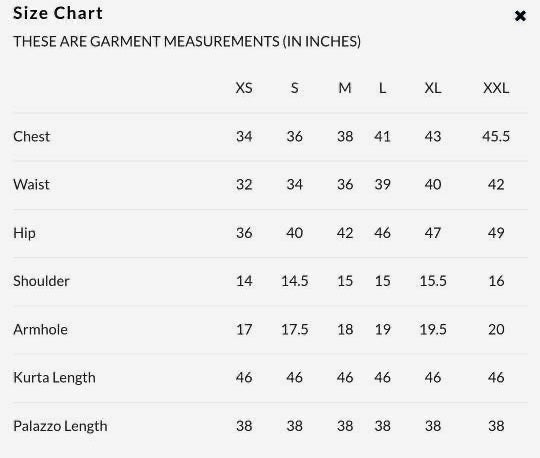Click the M size column header
This screenshot has width=540, height=458.
(345, 88)
